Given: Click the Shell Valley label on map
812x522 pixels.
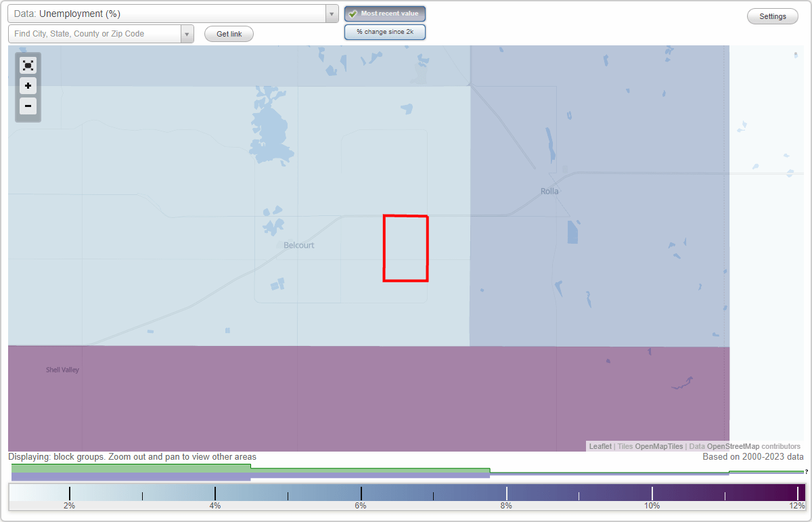Looking at the screenshot, I should pos(62,370).
